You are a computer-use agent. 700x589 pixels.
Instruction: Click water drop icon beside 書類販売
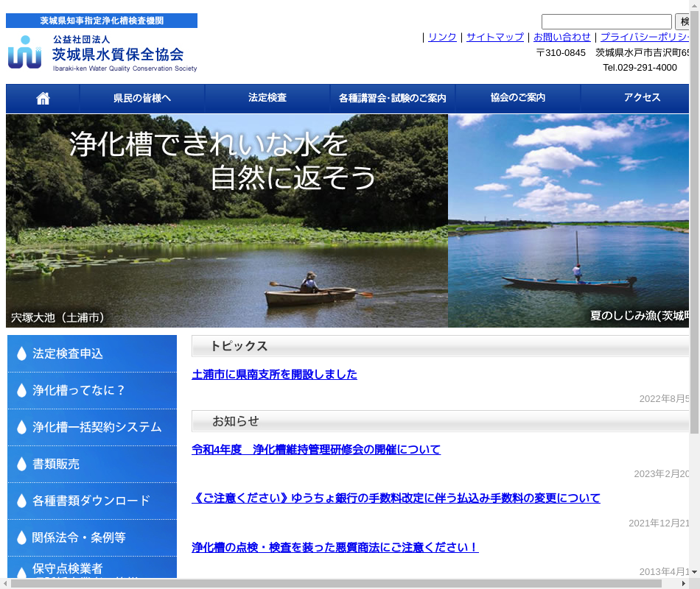[21, 464]
